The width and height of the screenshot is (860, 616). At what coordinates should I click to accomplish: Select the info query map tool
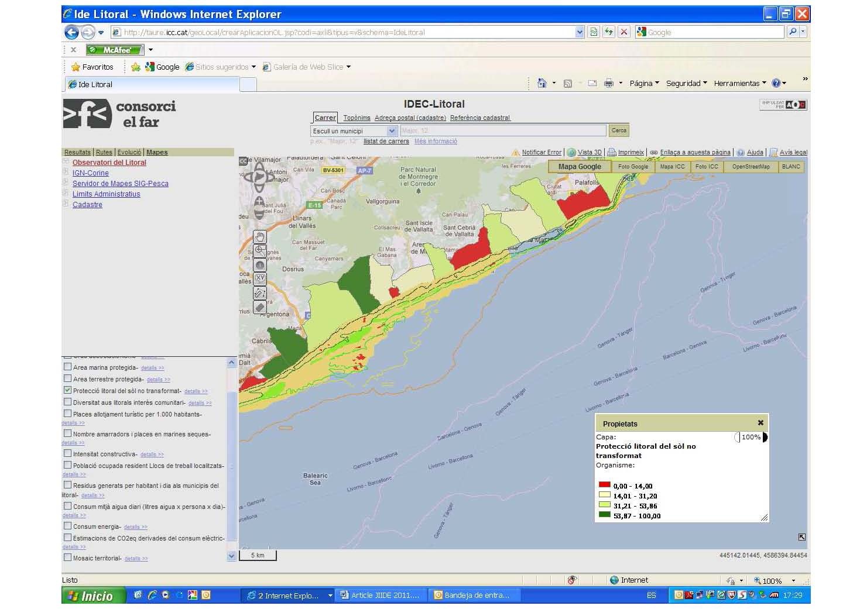coord(260,264)
